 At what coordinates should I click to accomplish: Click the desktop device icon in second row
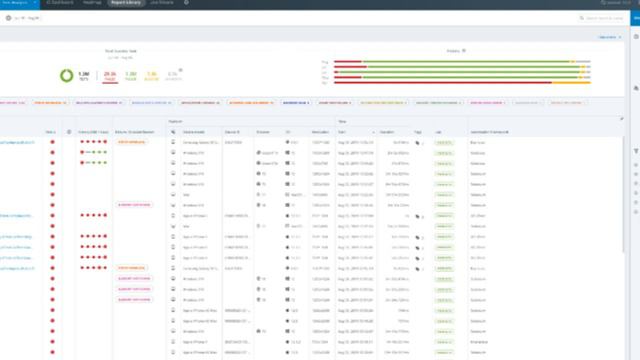coord(173,153)
